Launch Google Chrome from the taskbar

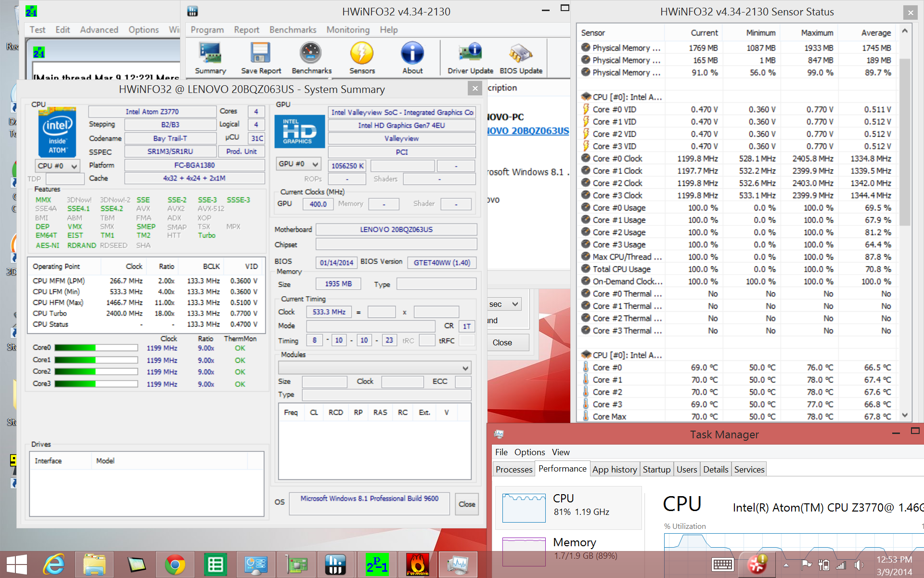coord(175,564)
